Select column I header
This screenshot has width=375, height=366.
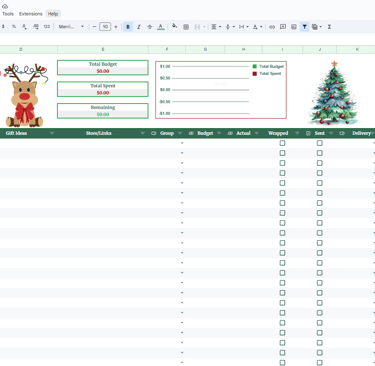point(282,49)
